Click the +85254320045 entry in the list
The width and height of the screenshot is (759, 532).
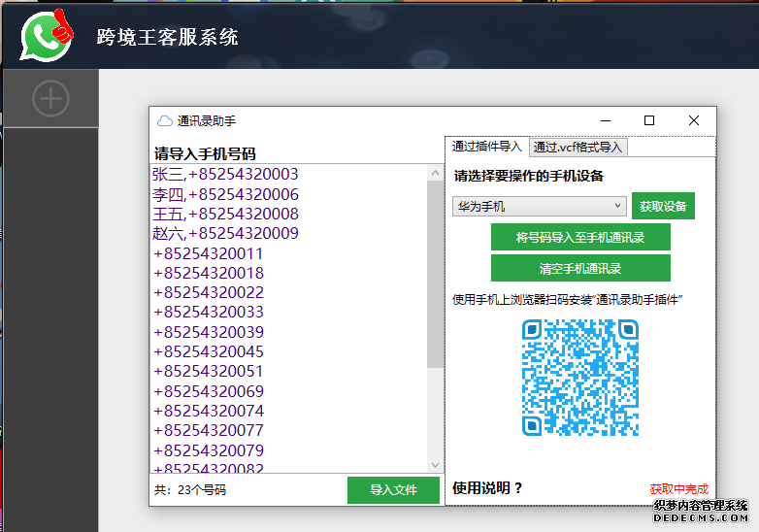coord(209,351)
